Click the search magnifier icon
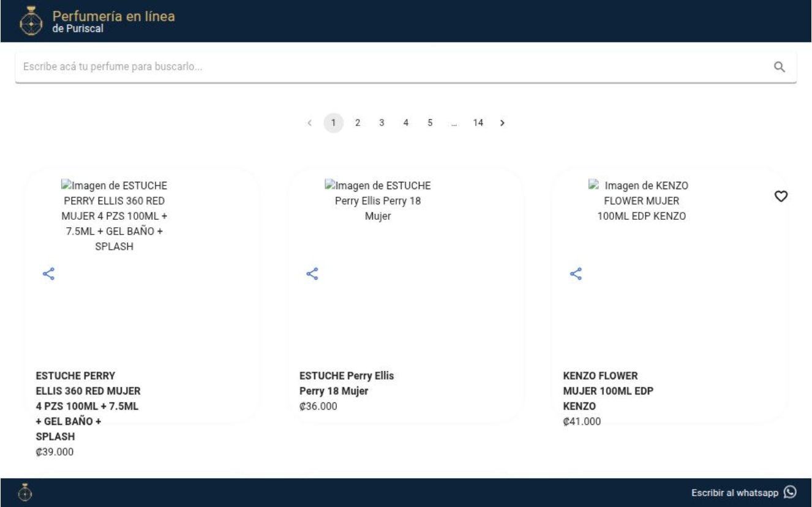 pyautogui.click(x=779, y=67)
